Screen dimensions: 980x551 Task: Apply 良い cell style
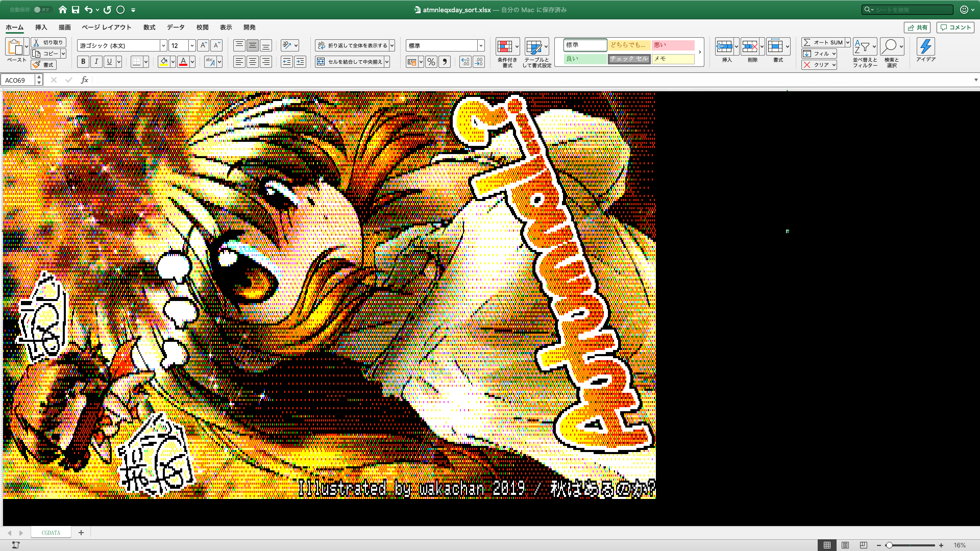[x=585, y=59]
